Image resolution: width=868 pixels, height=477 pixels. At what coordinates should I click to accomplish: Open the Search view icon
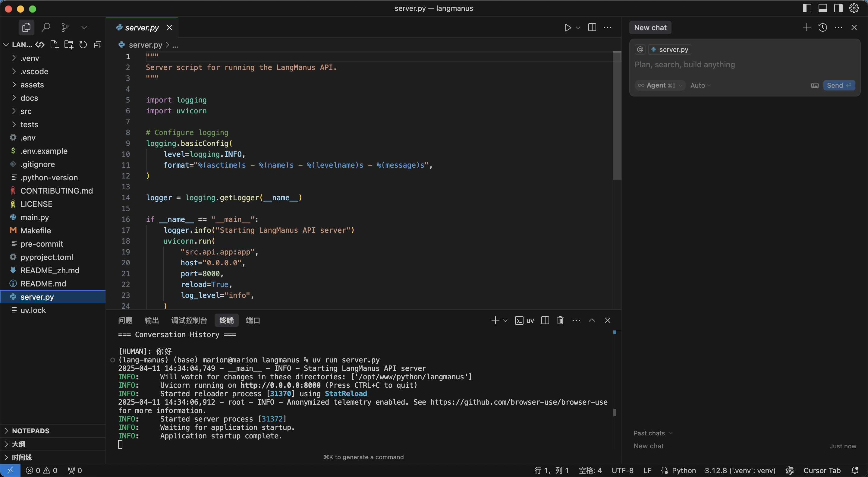pos(46,27)
